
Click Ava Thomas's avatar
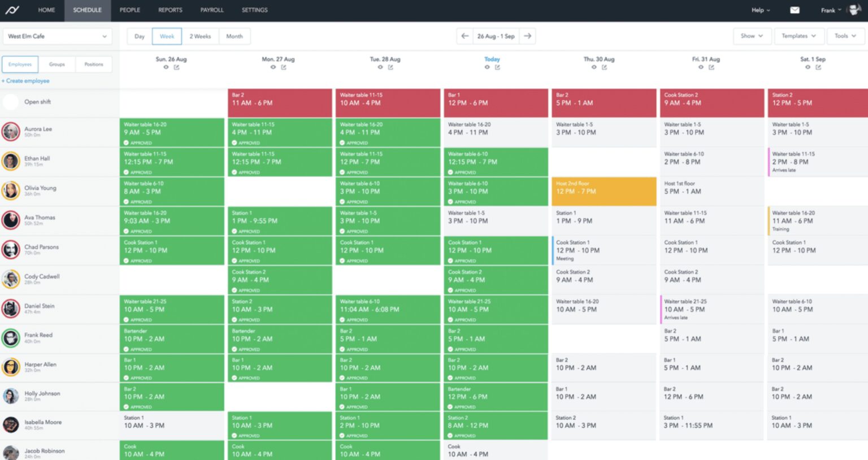click(x=11, y=220)
